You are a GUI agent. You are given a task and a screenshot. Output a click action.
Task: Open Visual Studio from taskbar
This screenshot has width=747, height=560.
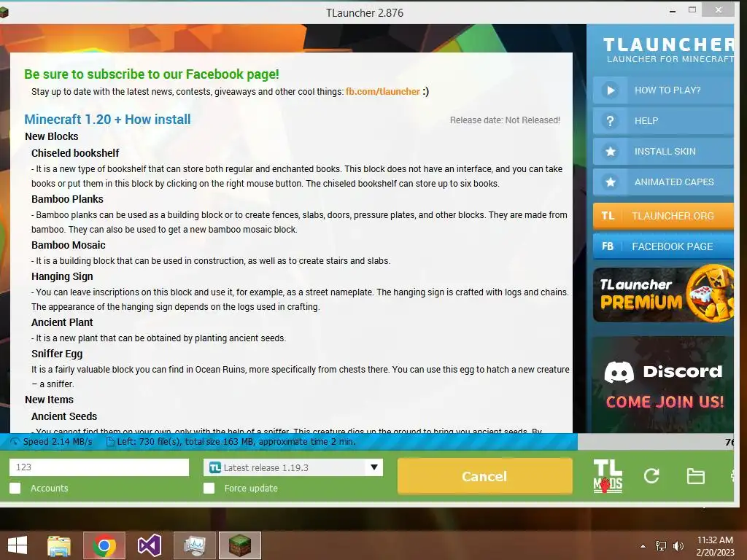tap(149, 545)
